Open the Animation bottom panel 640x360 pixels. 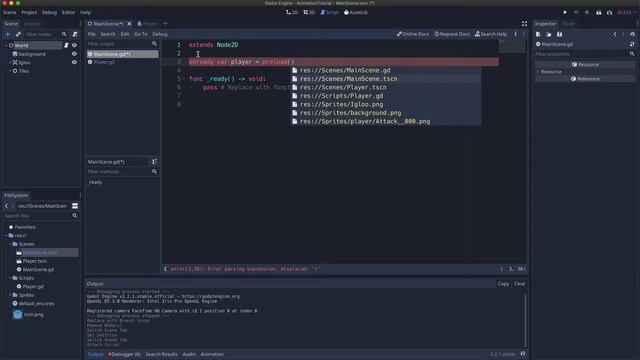[x=212, y=354]
